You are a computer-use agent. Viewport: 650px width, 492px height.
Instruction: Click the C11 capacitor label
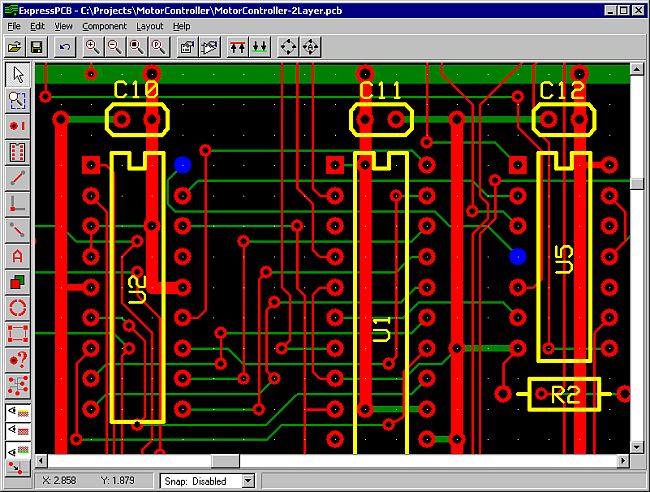coord(380,91)
